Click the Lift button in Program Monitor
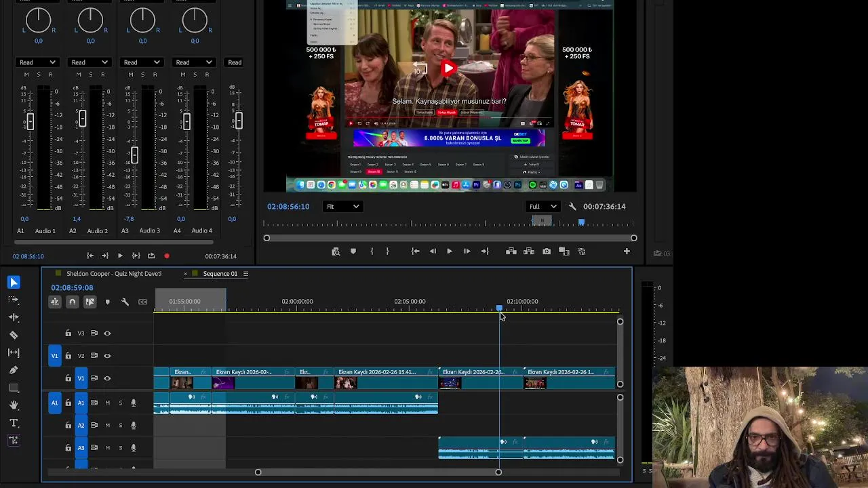This screenshot has width=868, height=488. (x=511, y=251)
